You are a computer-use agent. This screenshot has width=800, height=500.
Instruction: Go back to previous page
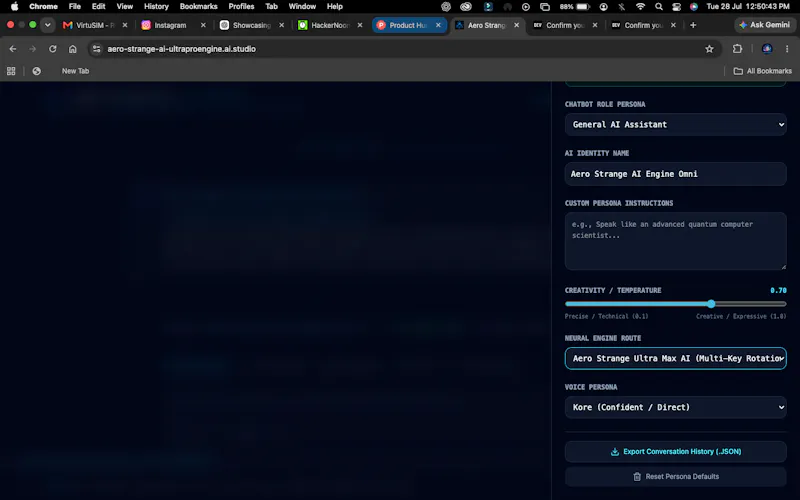pos(13,49)
